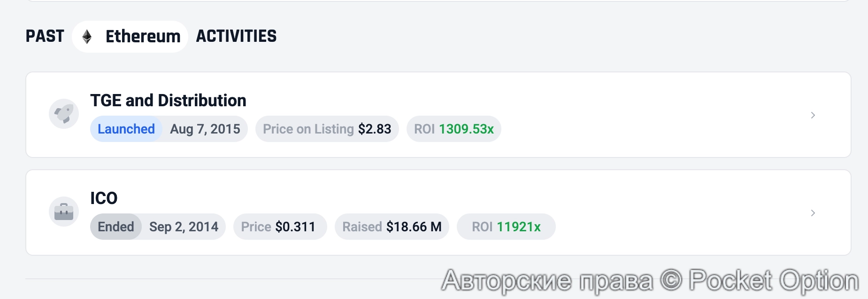Click the Price $0.311 chip
The image size is (868, 299).
279,226
